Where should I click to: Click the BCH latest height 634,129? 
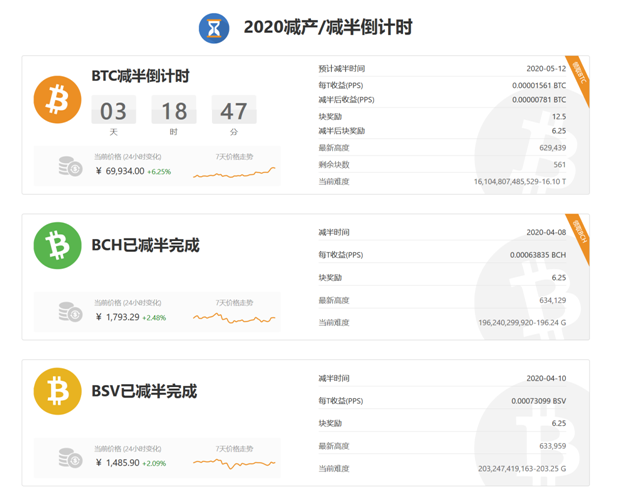coord(552,300)
